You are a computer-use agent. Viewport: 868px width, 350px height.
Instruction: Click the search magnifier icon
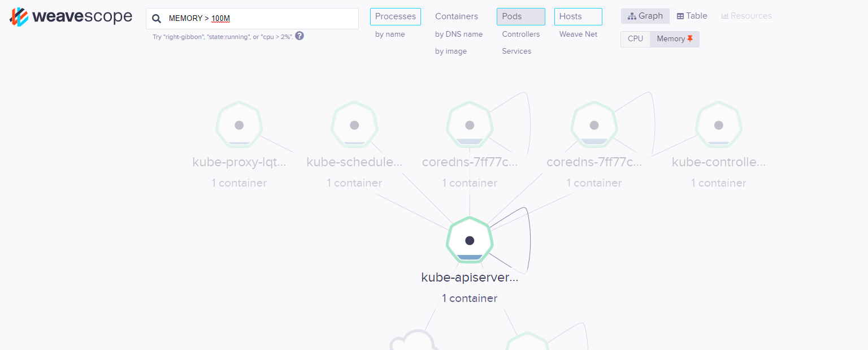pos(157,19)
